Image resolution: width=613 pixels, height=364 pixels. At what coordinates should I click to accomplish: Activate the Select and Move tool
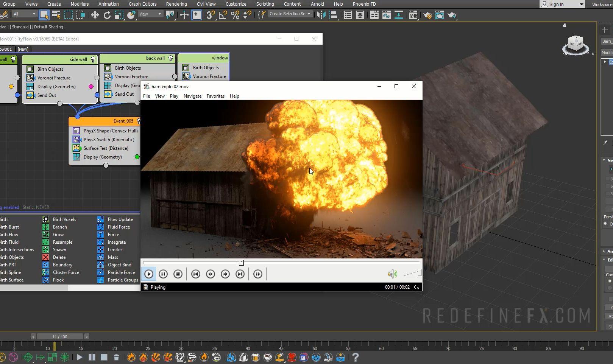[x=95, y=15]
